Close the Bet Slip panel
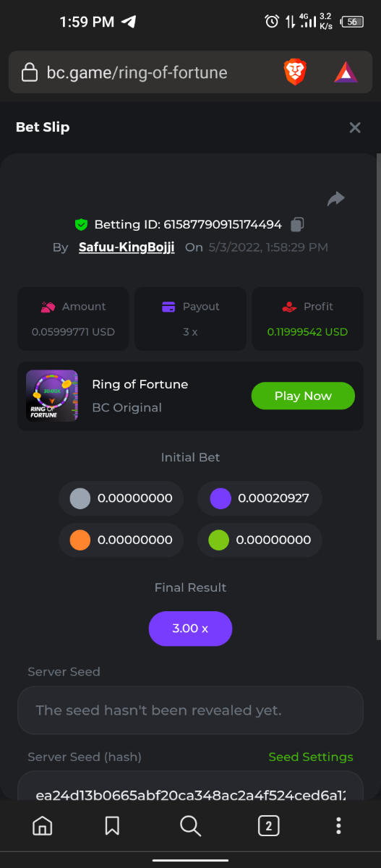Screen dimensions: 381x868 [x=355, y=127]
